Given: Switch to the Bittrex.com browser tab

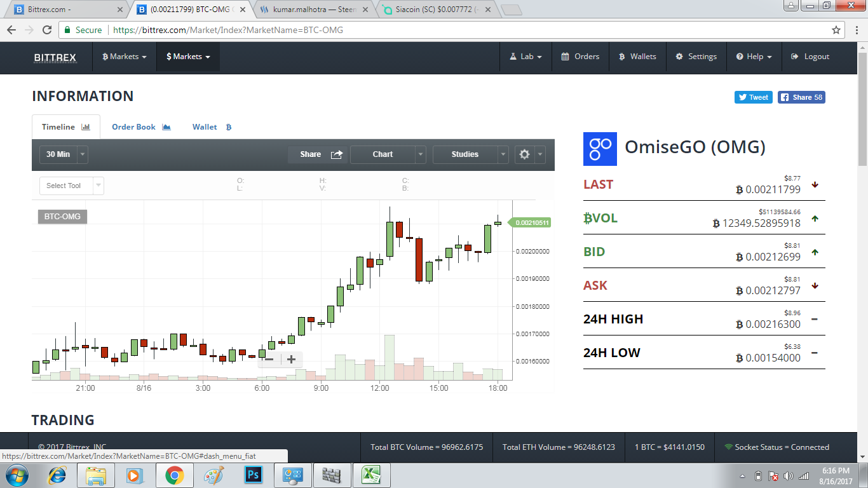Looking at the screenshot, I should pos(67,10).
